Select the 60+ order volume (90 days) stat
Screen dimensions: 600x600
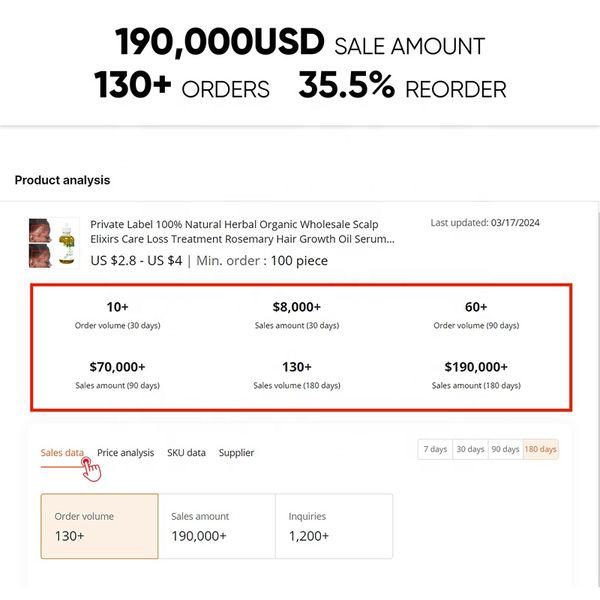point(476,315)
